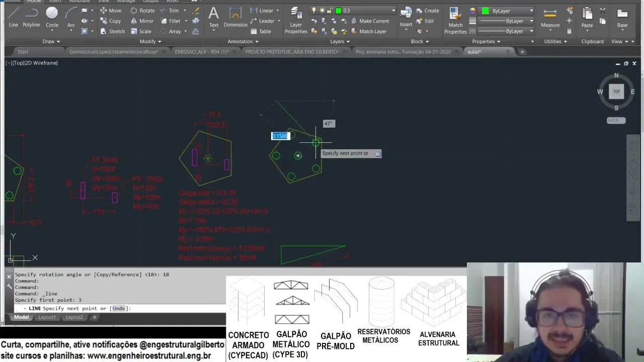
Task: Toggle layer lock padlock icon
Action: click(x=330, y=11)
